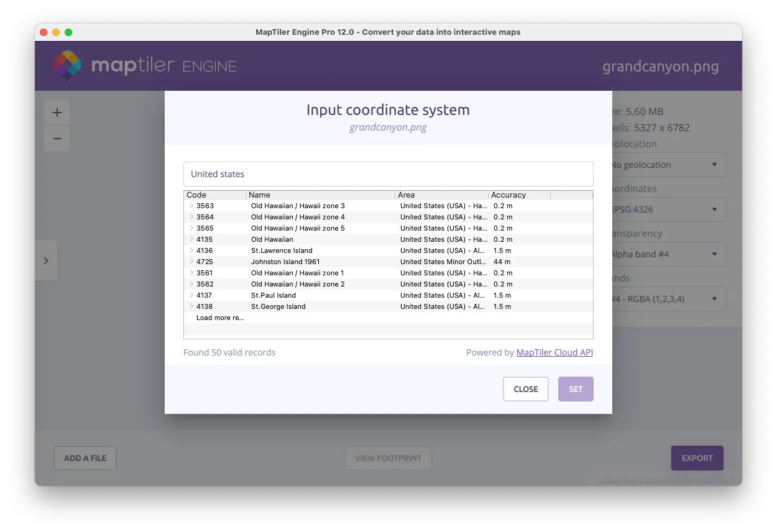Expand the left side panel arrow
This screenshot has height=532, width=777.
click(x=46, y=260)
